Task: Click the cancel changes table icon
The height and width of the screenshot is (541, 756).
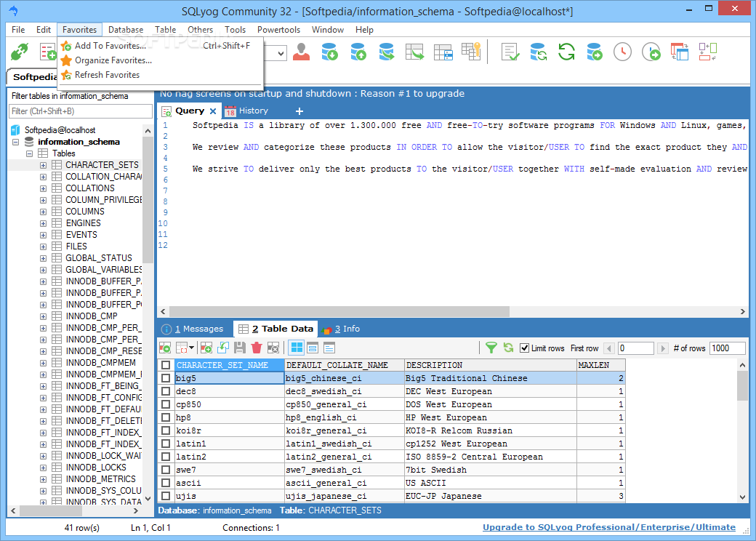Action: [x=273, y=348]
